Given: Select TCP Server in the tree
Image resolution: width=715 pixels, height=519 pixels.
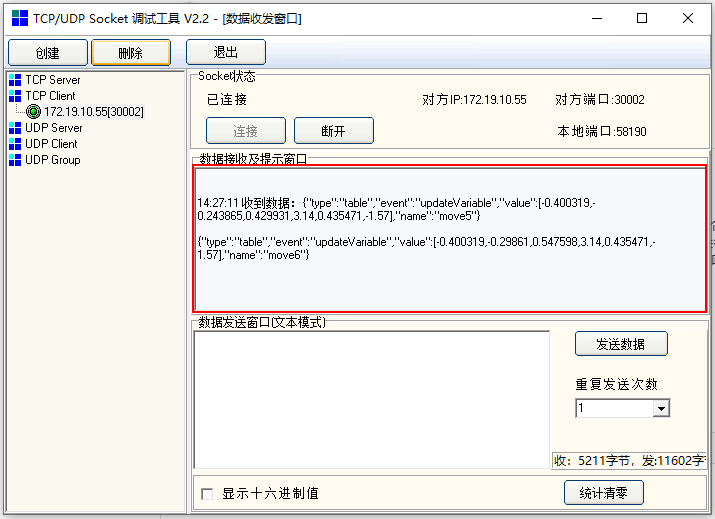Looking at the screenshot, I should point(53,80).
